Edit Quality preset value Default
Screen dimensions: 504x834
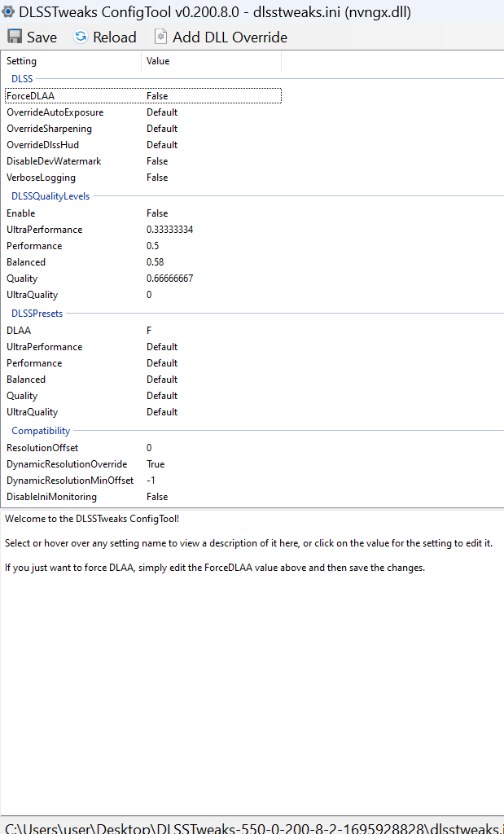pos(162,396)
